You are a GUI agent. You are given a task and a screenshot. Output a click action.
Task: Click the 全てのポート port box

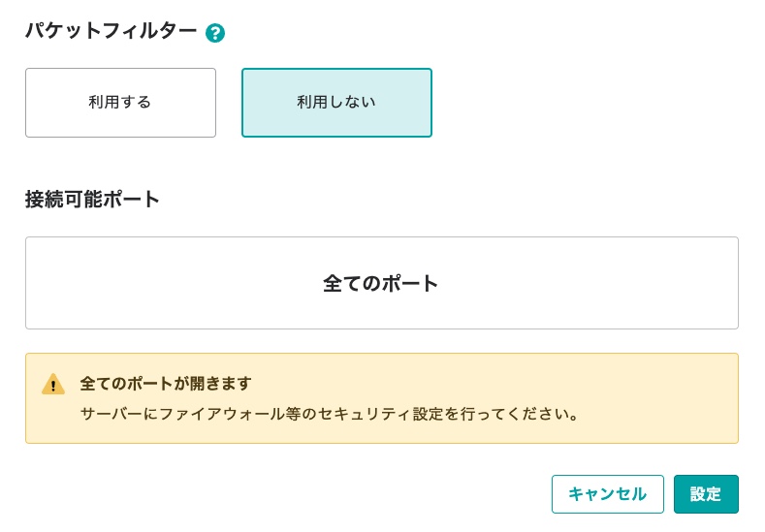381,283
